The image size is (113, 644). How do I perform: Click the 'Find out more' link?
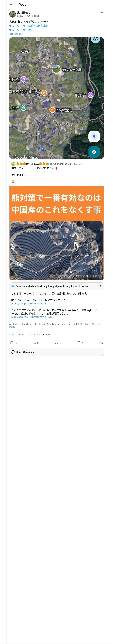click(x=96, y=324)
